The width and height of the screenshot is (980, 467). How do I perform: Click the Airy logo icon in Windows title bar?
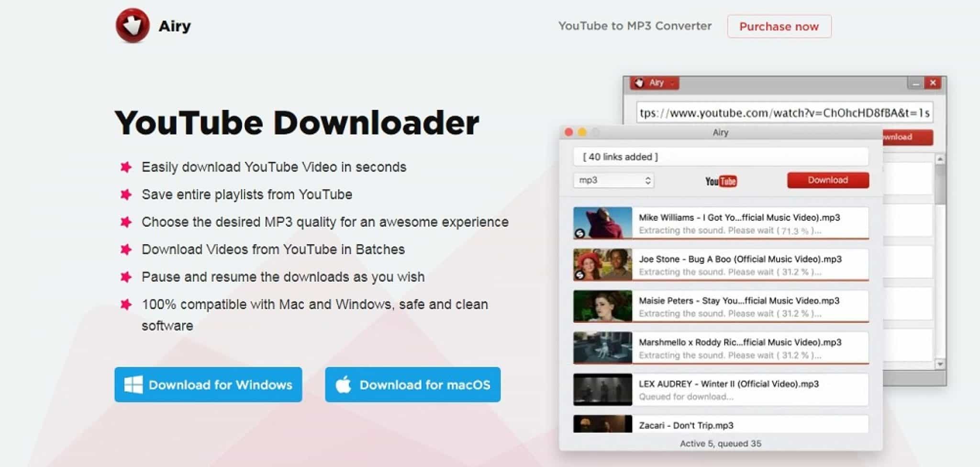tap(639, 83)
